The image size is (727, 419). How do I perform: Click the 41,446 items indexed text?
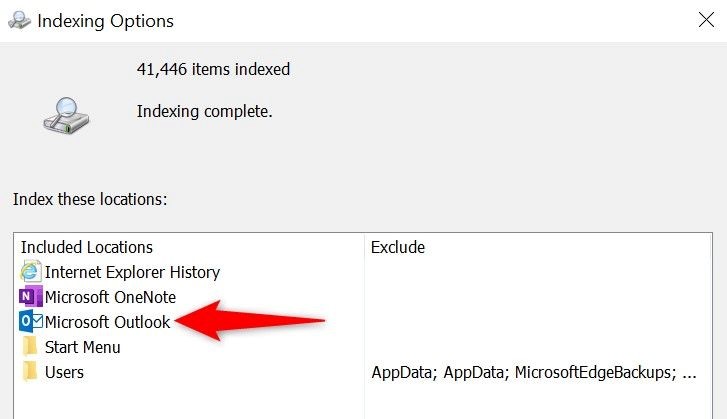pyautogui.click(x=213, y=70)
